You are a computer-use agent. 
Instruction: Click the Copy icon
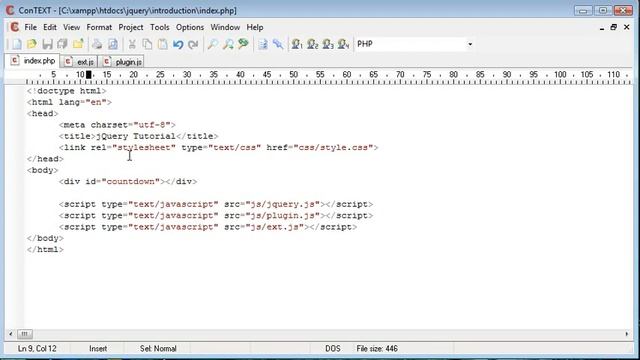pyautogui.click(x=147, y=44)
